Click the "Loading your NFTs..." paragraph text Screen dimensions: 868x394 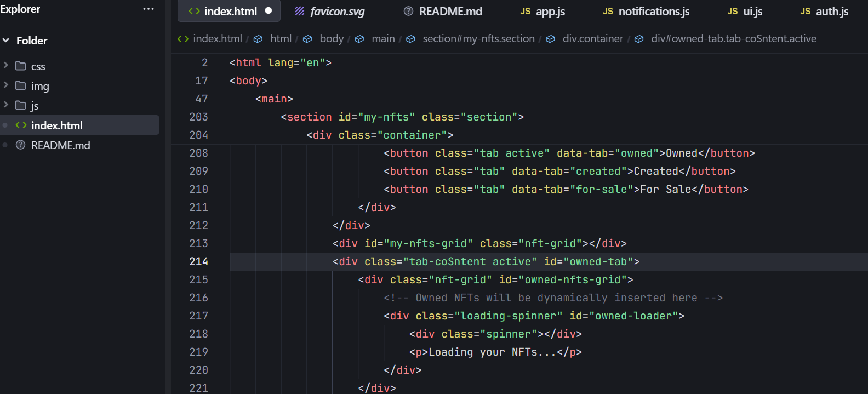tap(492, 352)
